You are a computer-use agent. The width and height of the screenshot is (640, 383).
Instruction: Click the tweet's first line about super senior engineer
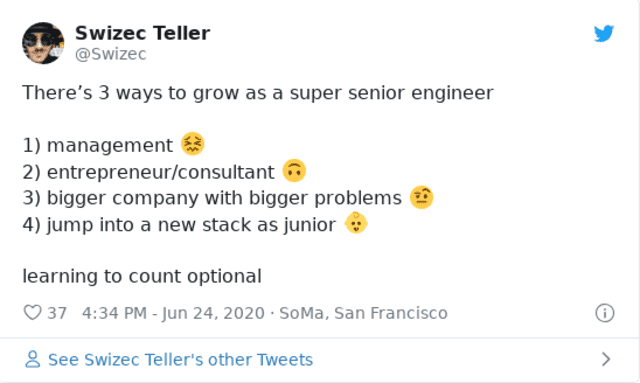(258, 93)
